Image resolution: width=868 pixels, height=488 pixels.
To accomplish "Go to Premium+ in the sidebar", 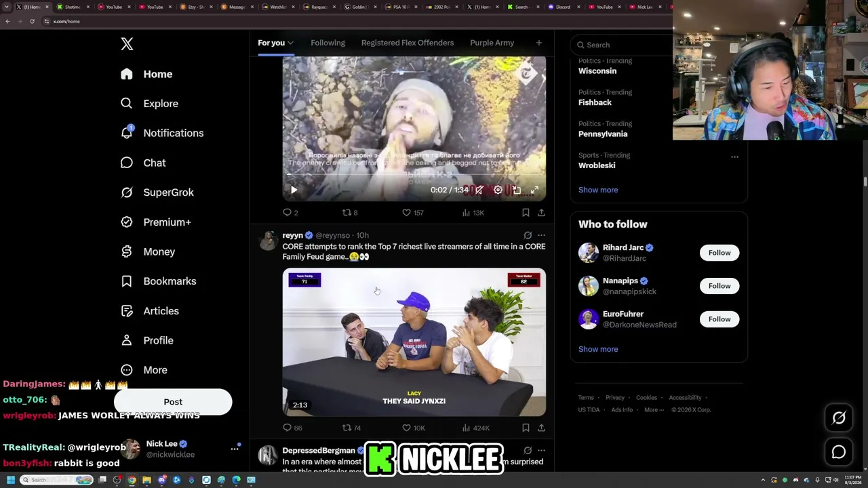I will [156, 222].
